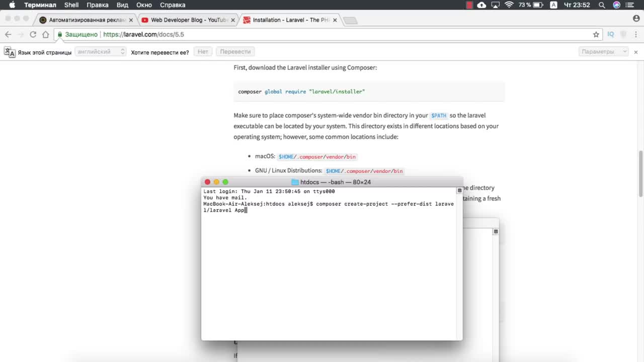Open the keyboard input source menu

pyautogui.click(x=553, y=5)
